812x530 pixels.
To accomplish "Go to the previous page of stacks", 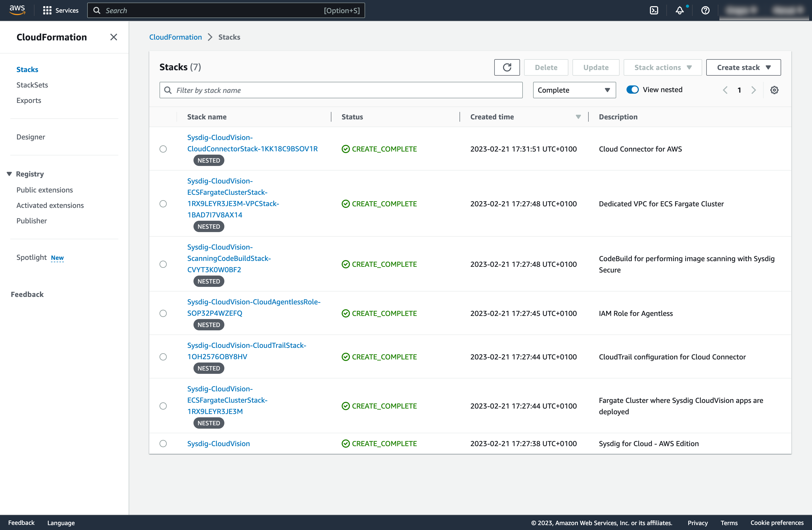I will coord(725,90).
